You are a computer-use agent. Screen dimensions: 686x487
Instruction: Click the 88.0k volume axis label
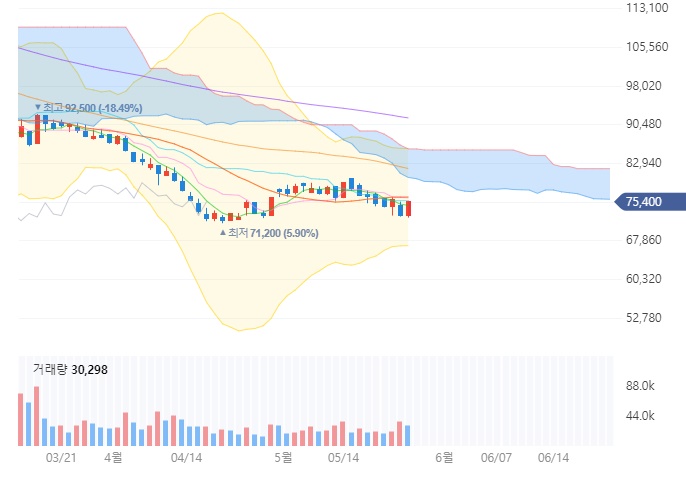[640, 386]
